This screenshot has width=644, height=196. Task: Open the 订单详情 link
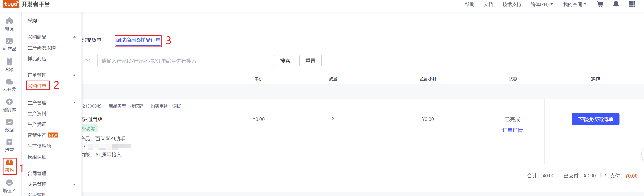pyautogui.click(x=512, y=130)
